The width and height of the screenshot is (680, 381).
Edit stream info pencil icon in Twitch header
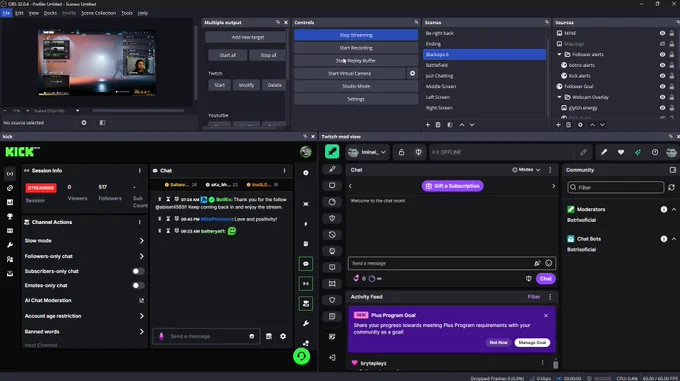[583, 152]
